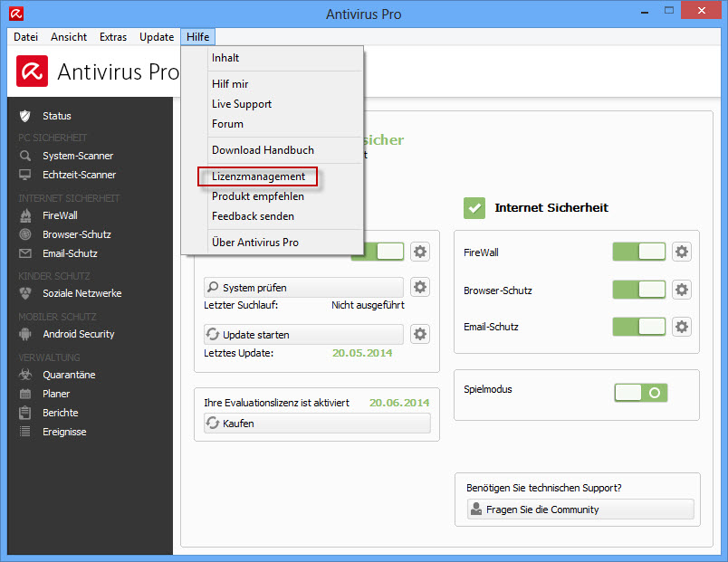The height and width of the screenshot is (562, 728).
Task: Enable Spielmodus
Action: click(640, 393)
